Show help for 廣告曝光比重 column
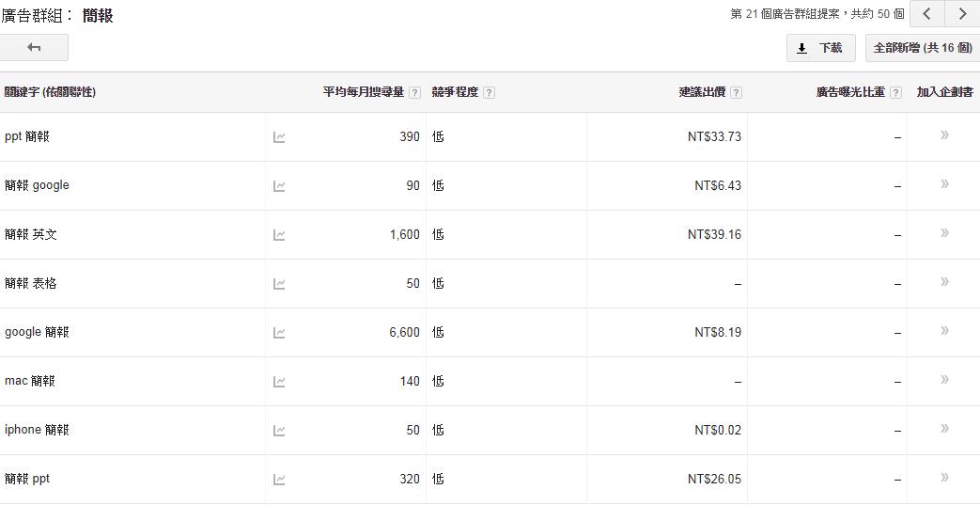Image resolution: width=980 pixels, height=505 pixels. 895,92
